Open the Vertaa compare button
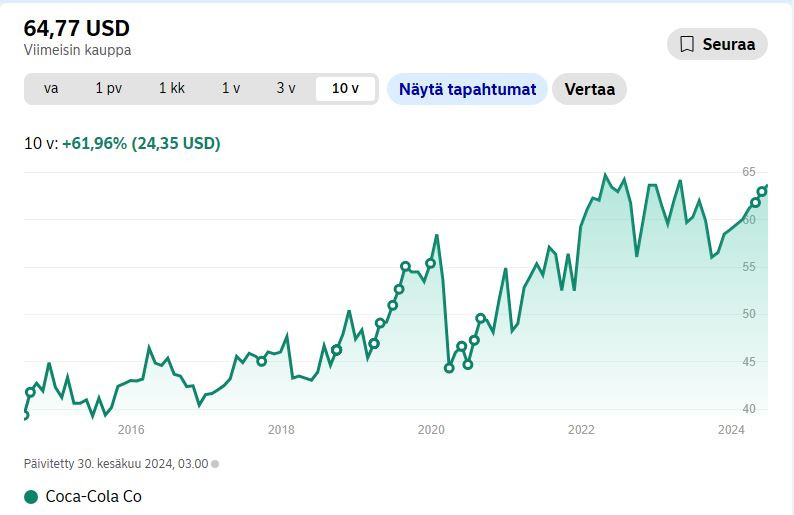Image resolution: width=794 pixels, height=515 pixels. (x=589, y=89)
